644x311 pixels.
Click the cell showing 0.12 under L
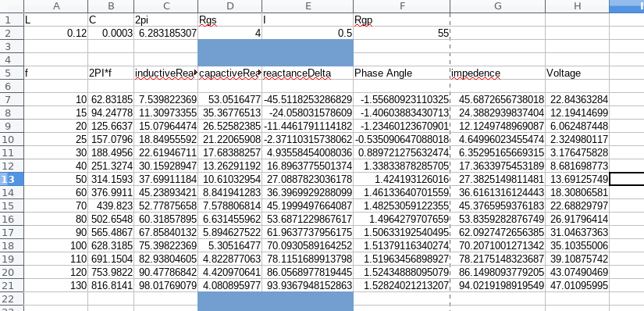pos(56,34)
